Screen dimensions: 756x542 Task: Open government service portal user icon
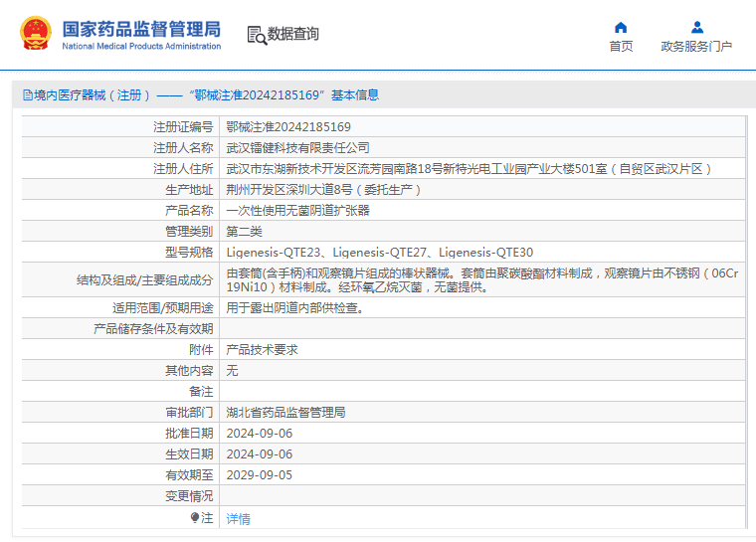click(696, 27)
